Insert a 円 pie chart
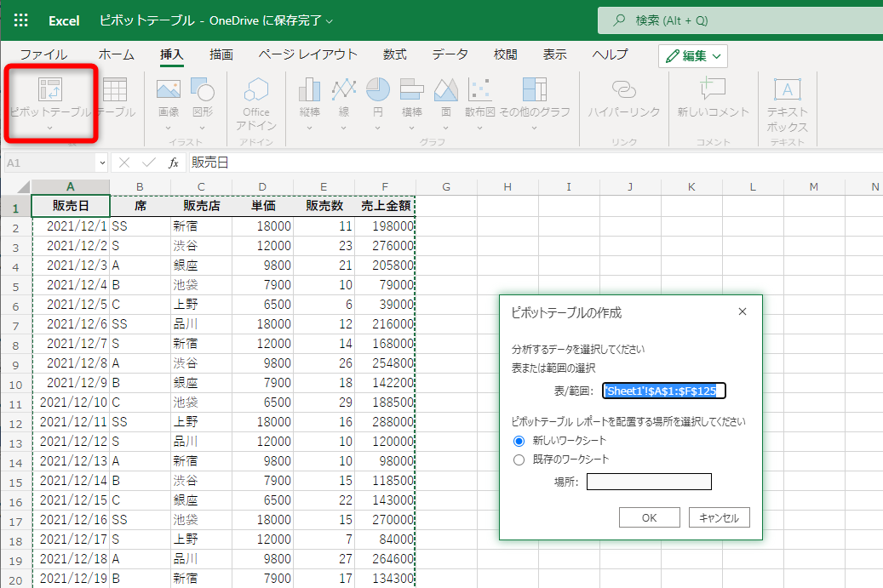Viewport: 883px width, 588px height. [377, 94]
